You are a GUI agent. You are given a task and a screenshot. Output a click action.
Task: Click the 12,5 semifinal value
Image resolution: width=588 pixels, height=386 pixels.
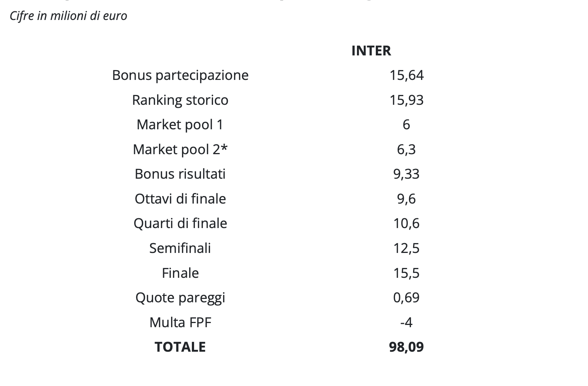click(x=406, y=248)
